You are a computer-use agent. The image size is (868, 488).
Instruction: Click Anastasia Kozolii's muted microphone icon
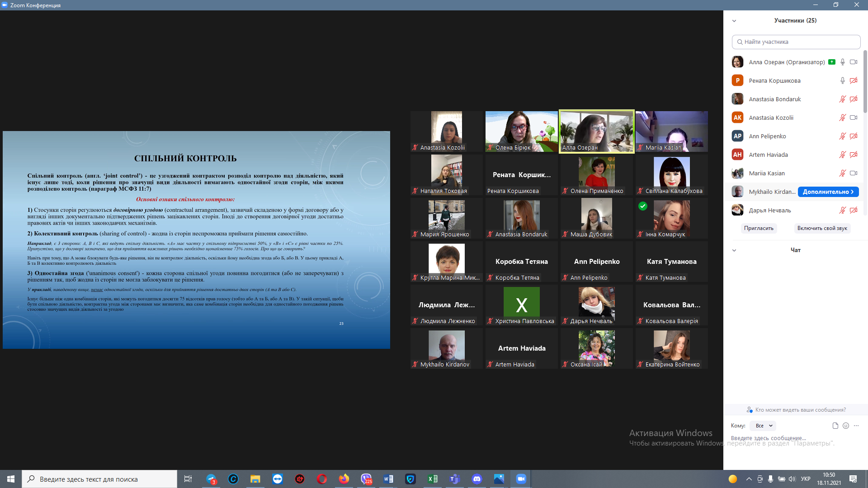(842, 117)
